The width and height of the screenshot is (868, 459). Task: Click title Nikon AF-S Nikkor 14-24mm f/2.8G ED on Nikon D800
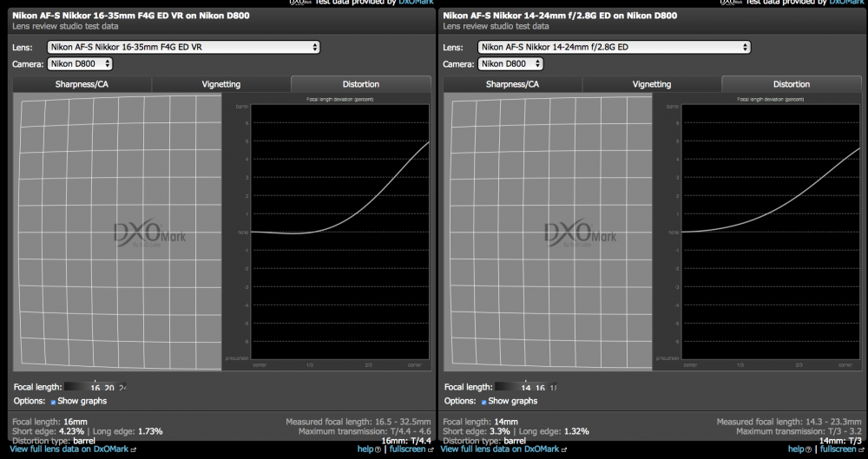[x=560, y=16]
